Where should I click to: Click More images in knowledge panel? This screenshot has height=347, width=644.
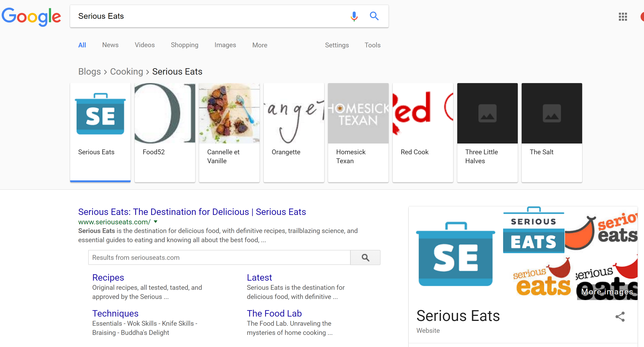coord(607,291)
